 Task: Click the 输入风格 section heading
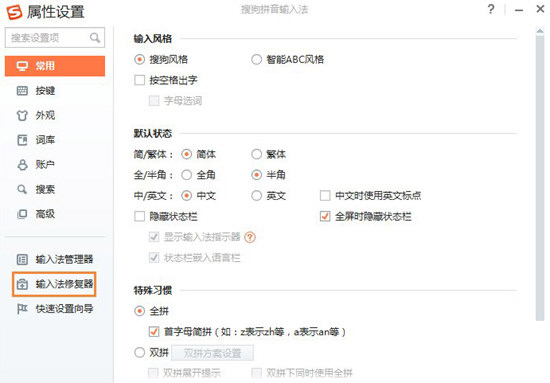[x=153, y=39]
